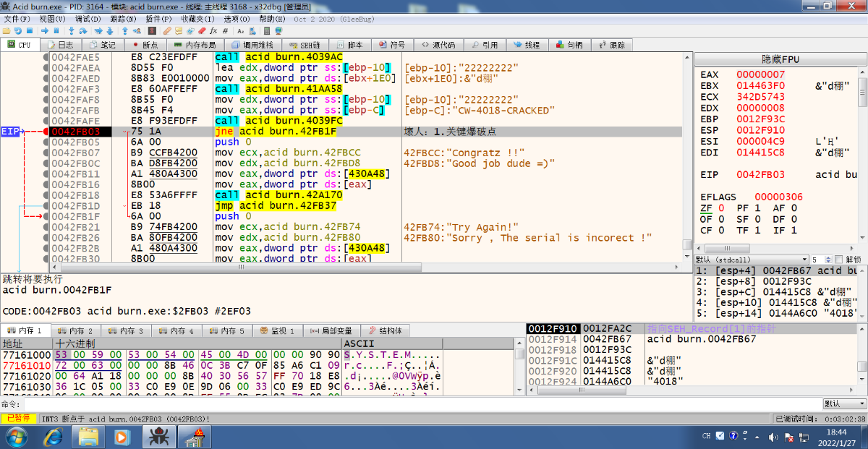Toggle the 解锁 checkbox

tap(839, 260)
